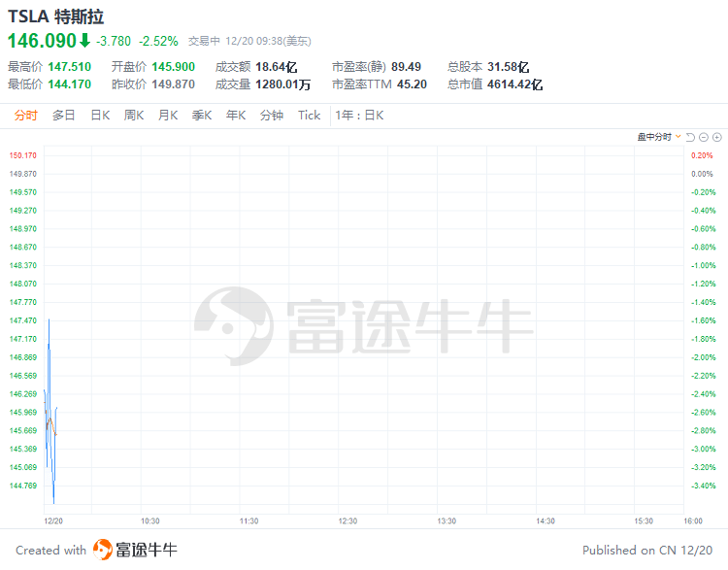Click the current price 146.090
Image resolution: width=728 pixels, height=570 pixels.
42,41
